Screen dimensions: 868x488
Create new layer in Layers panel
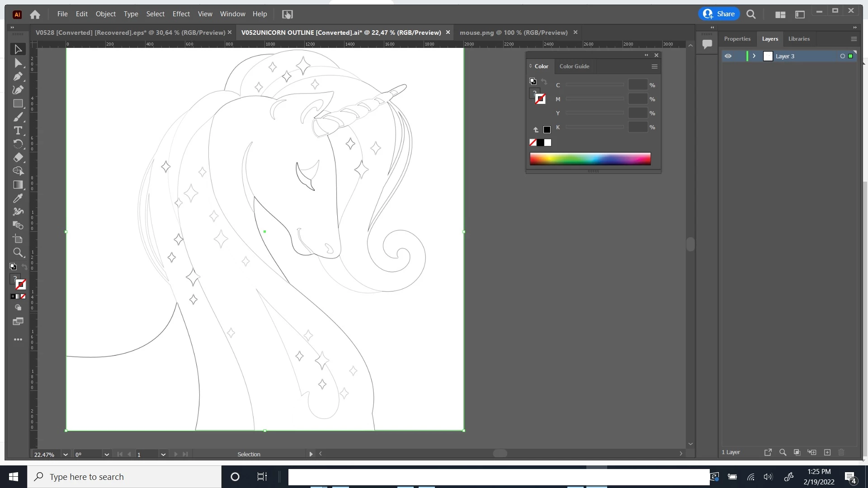pos(827,452)
